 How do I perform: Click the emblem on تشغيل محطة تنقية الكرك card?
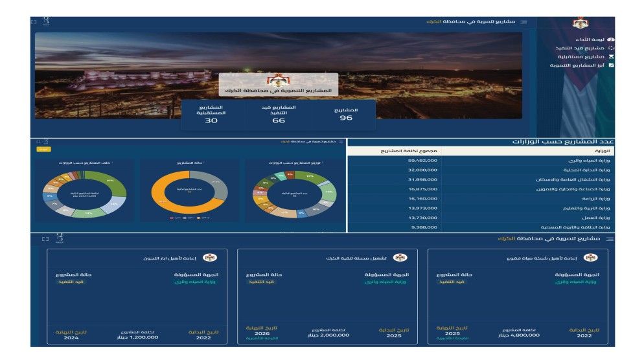click(x=400, y=258)
